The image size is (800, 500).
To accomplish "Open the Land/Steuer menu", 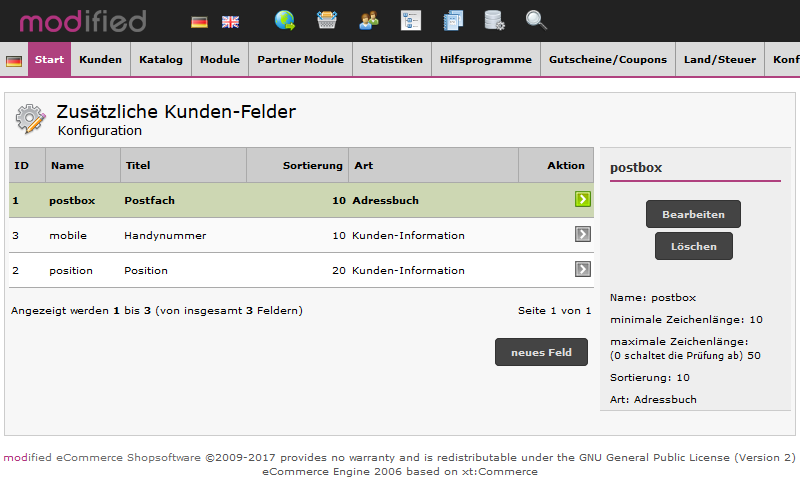I will tap(720, 60).
